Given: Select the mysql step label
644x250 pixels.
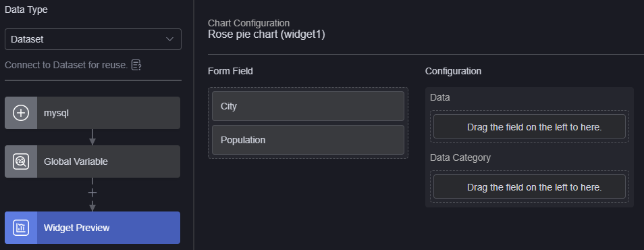Looking at the screenshot, I should click(x=56, y=113).
